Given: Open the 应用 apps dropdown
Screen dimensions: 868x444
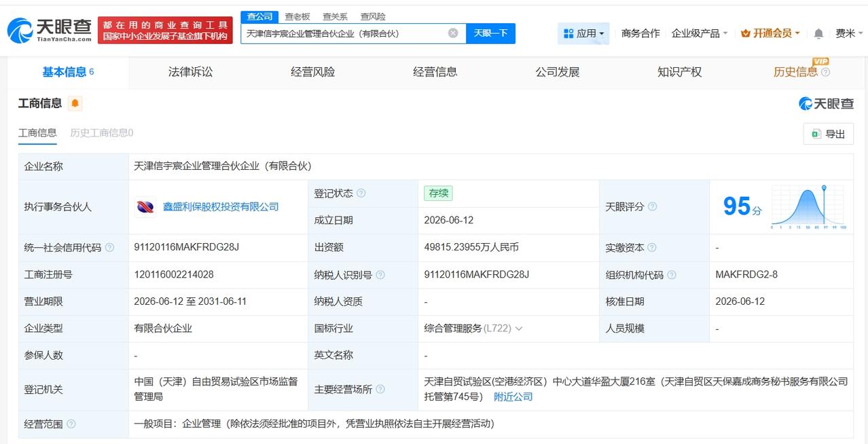Looking at the screenshot, I should (x=583, y=33).
